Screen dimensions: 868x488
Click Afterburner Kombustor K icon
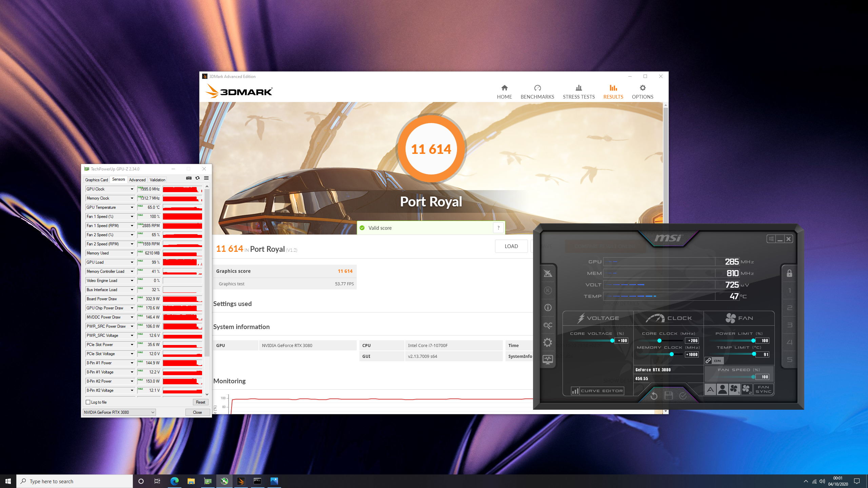(548, 290)
